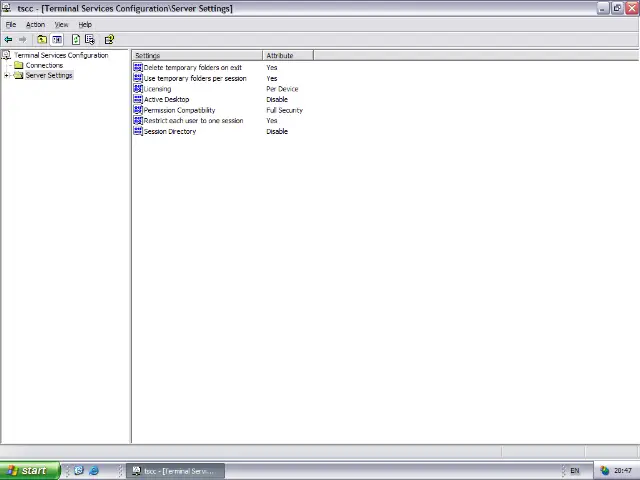The width and height of the screenshot is (640, 480).
Task: Click the EN language indicator
Action: [x=575, y=471]
